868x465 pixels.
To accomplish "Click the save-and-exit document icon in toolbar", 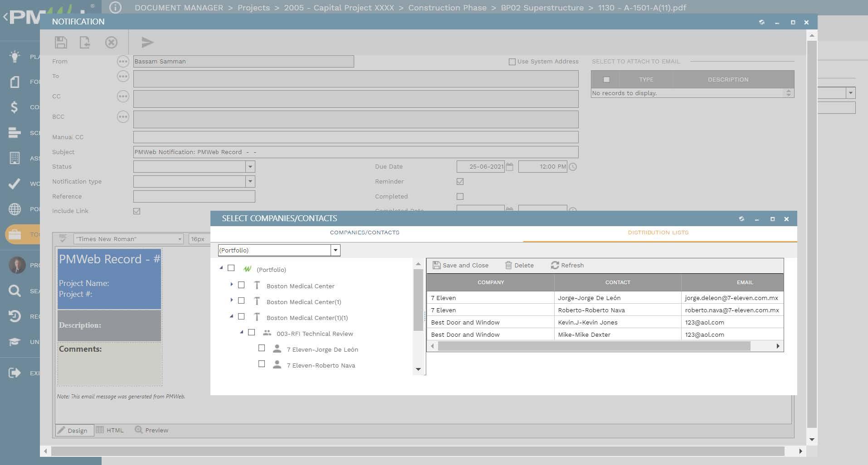I will click(x=85, y=43).
